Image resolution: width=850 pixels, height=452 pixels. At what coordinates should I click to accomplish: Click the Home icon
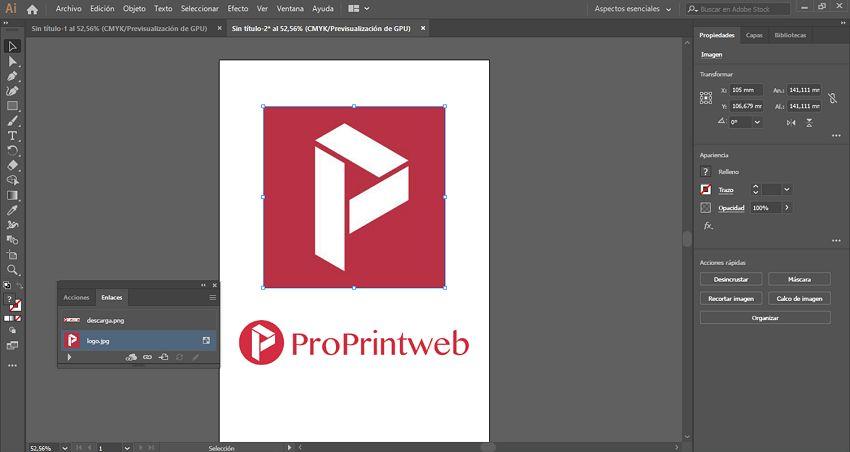pos(33,9)
